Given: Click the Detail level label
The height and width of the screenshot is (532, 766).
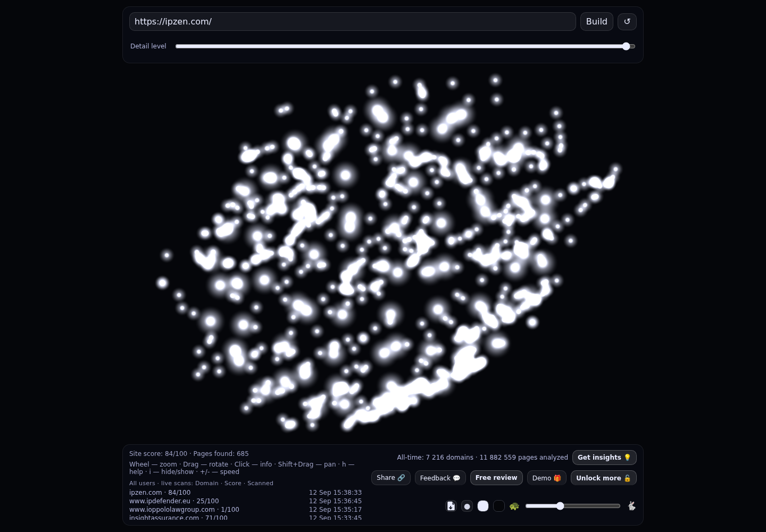Looking at the screenshot, I should [148, 46].
